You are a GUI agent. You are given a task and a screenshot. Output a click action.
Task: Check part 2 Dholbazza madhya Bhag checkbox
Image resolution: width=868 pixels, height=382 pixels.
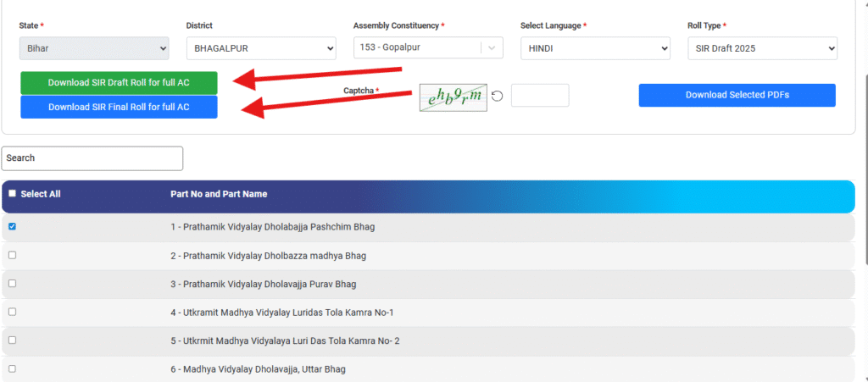tap(12, 255)
